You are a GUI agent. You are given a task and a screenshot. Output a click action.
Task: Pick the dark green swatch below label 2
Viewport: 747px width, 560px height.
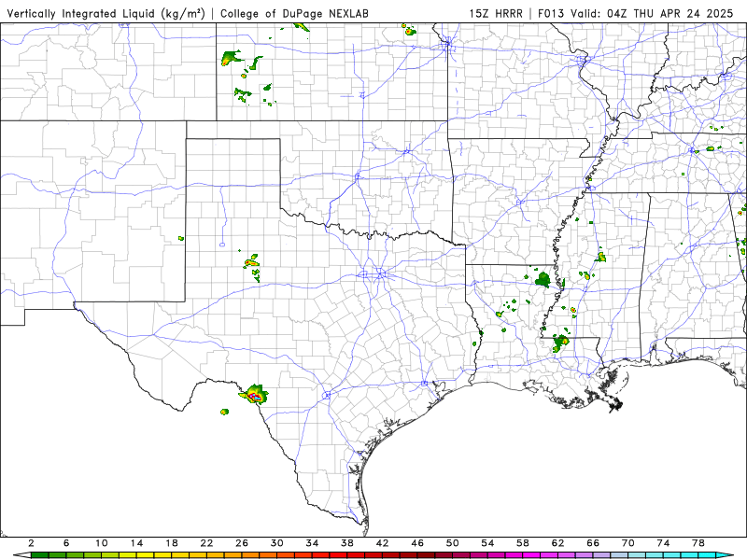[40, 555]
